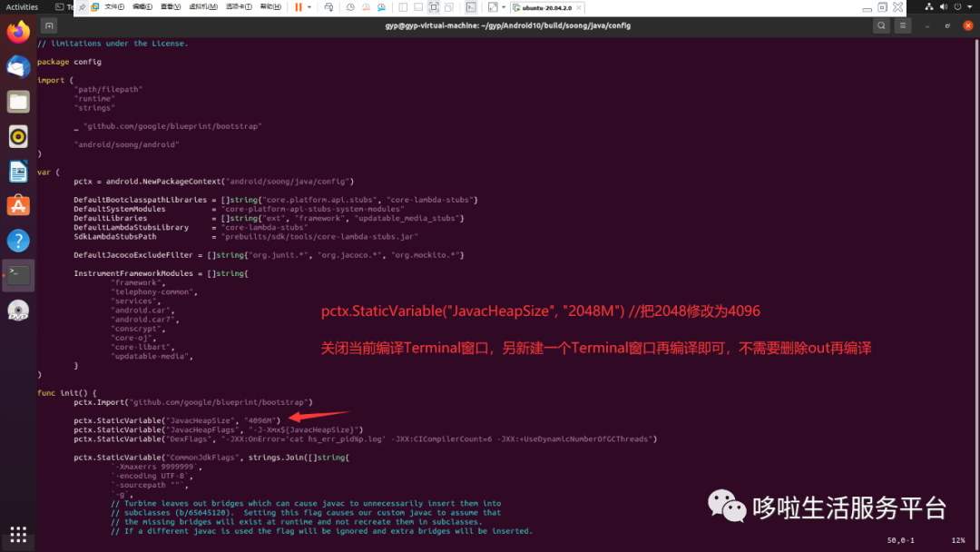
Task: Click the 'package config' line
Action: coord(69,62)
